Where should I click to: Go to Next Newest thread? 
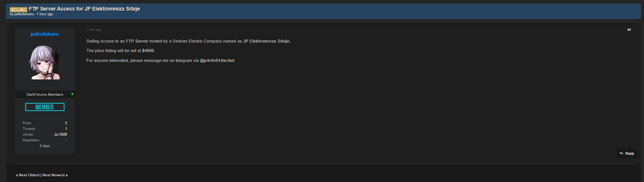54,175
